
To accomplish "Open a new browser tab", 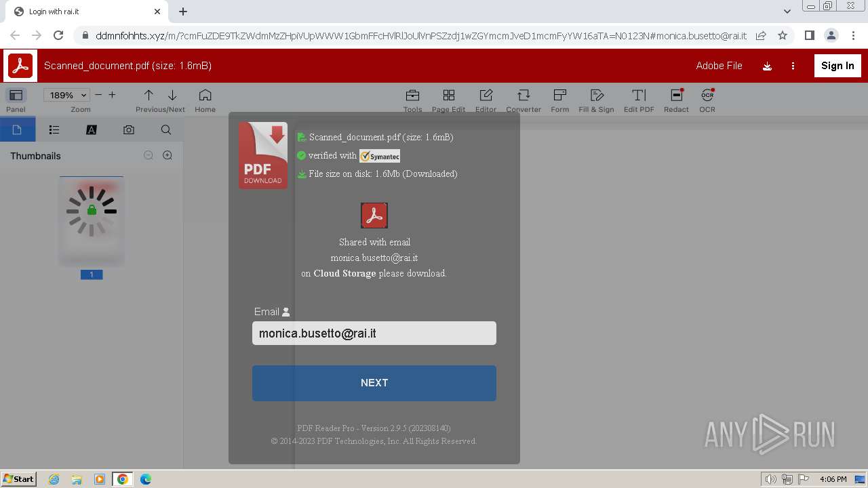I will tap(183, 12).
